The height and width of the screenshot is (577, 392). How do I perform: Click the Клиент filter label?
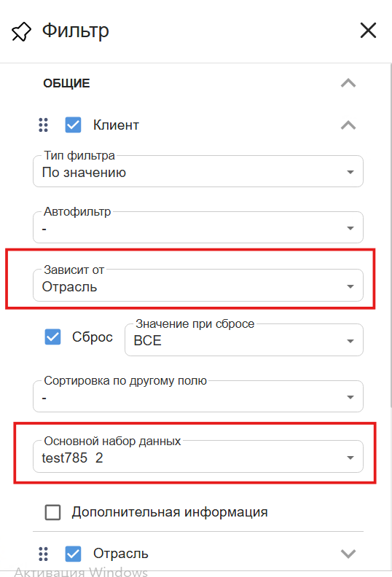tap(116, 125)
